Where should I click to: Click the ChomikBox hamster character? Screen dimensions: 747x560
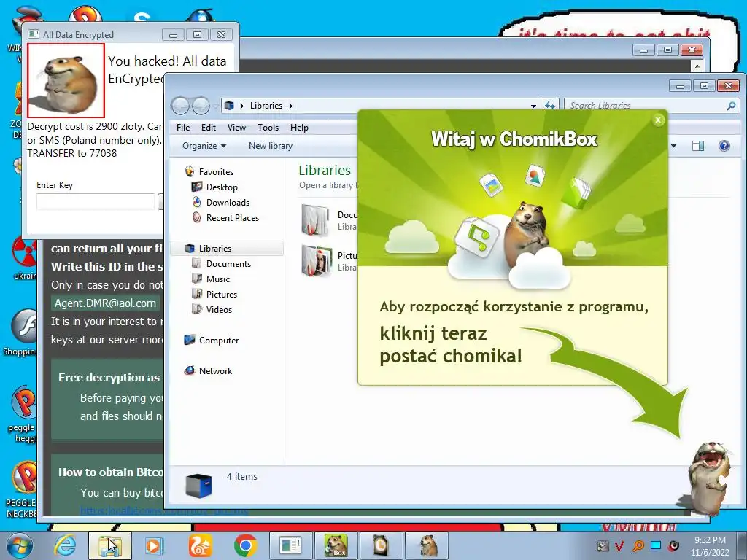pyautogui.click(x=708, y=478)
